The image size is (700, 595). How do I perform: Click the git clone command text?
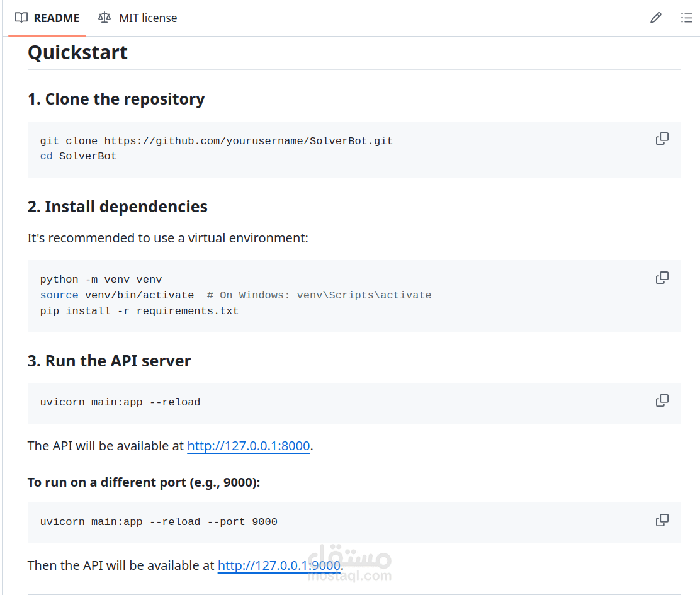[217, 141]
